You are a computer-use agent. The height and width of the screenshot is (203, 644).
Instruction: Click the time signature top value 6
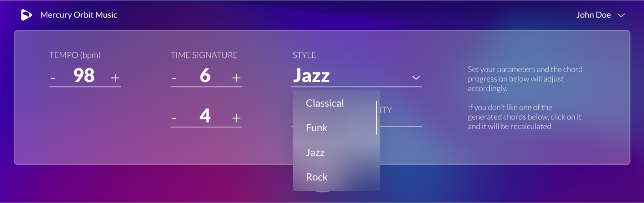click(x=205, y=76)
